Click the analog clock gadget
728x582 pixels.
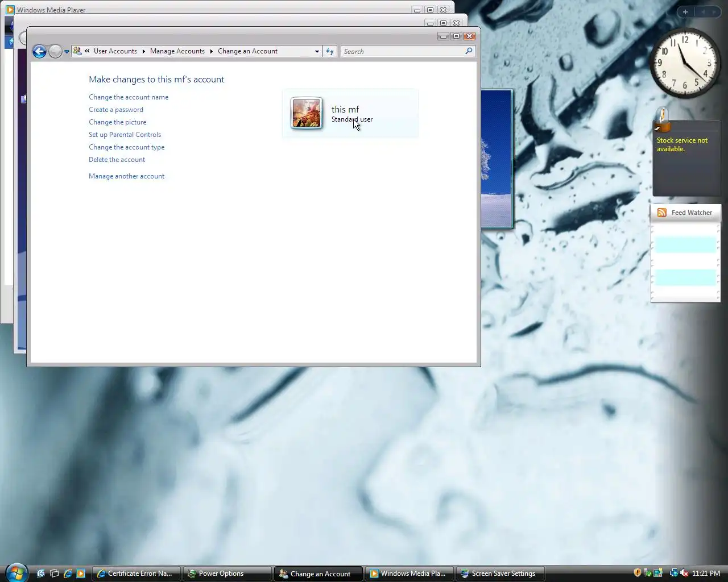point(685,63)
